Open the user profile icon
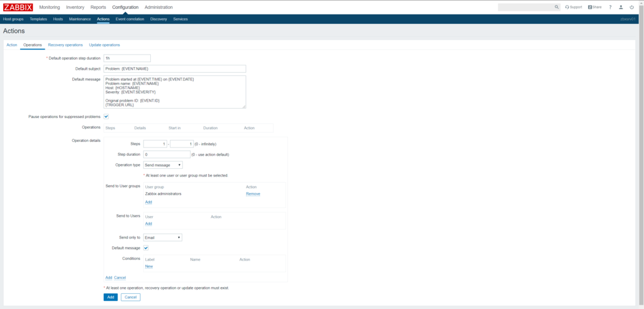 pos(621,7)
